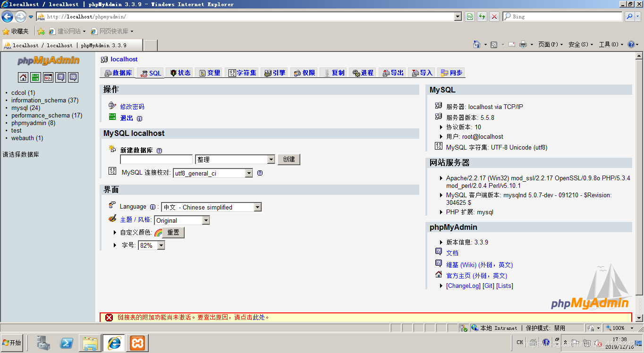
Task: Click the IE help question mark icon
Action: click(x=631, y=44)
